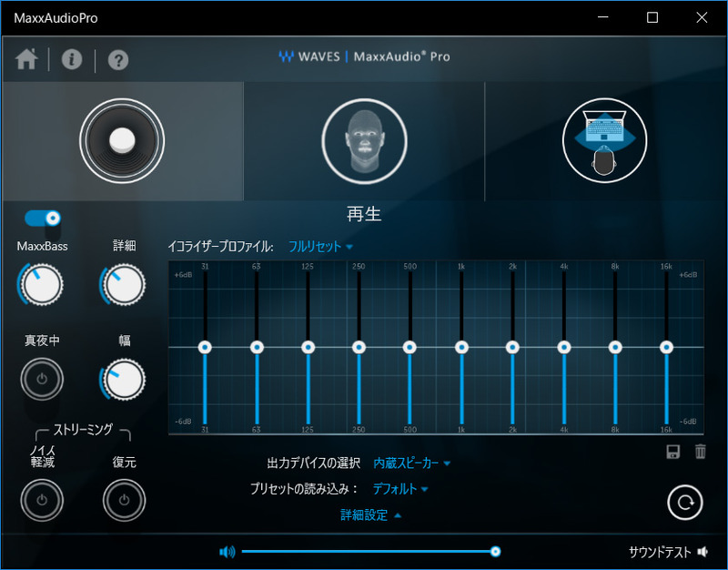Enable the 真夜中 power button
This screenshot has width=728, height=570.
click(x=42, y=379)
